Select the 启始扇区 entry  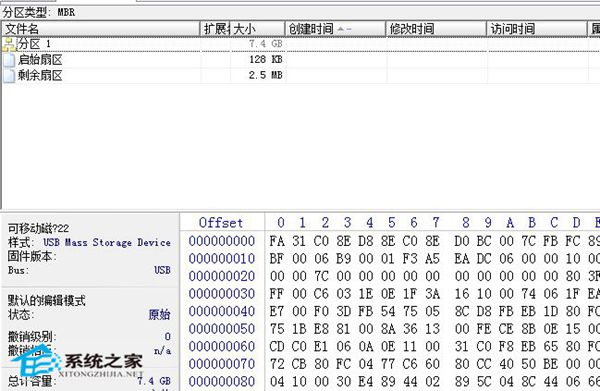click(40, 60)
